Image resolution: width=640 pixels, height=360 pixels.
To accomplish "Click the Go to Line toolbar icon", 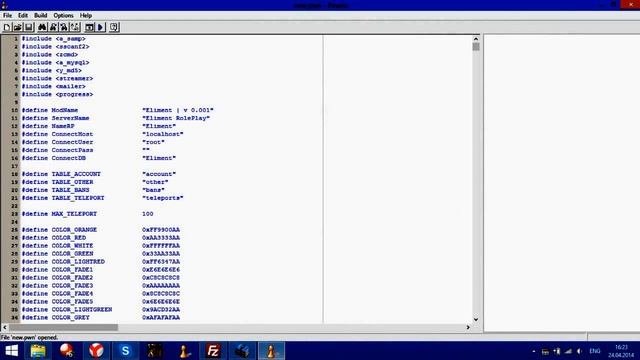I will [x=75, y=27].
